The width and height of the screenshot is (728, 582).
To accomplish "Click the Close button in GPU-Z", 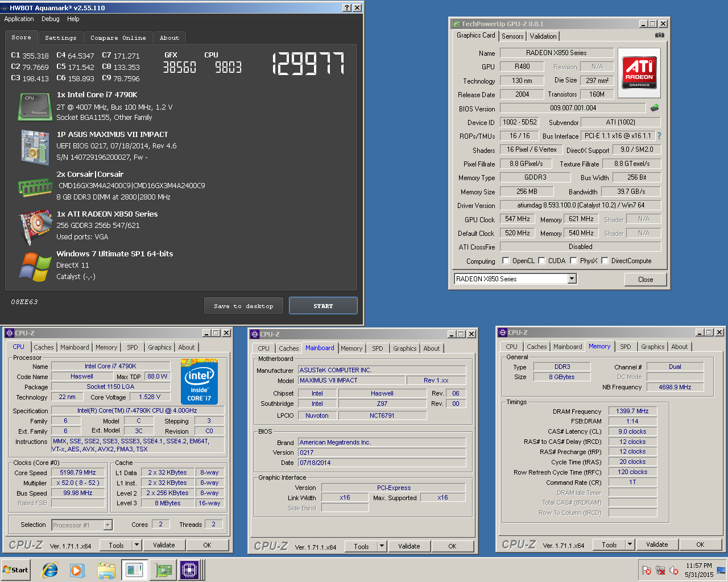I will [646, 279].
